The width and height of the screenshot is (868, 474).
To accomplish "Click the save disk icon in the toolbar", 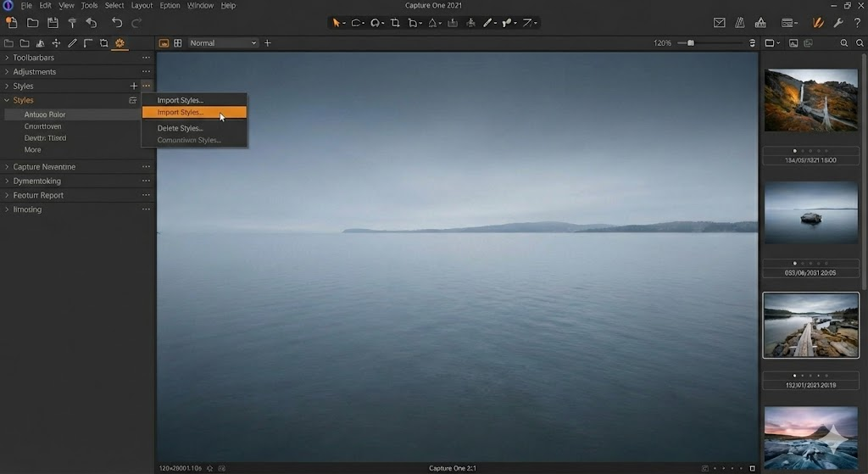I will coord(53,23).
